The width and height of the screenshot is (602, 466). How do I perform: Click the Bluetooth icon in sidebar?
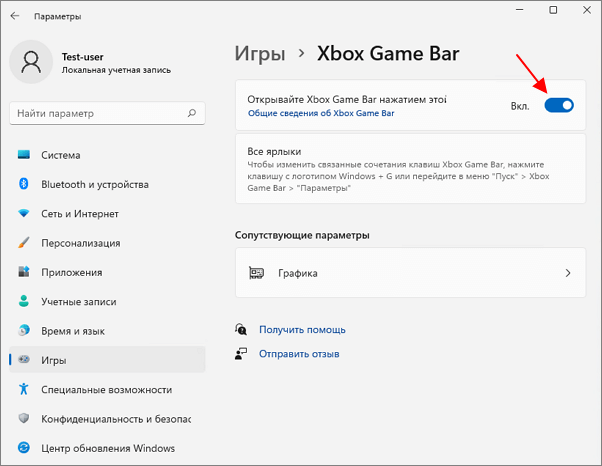(x=24, y=184)
